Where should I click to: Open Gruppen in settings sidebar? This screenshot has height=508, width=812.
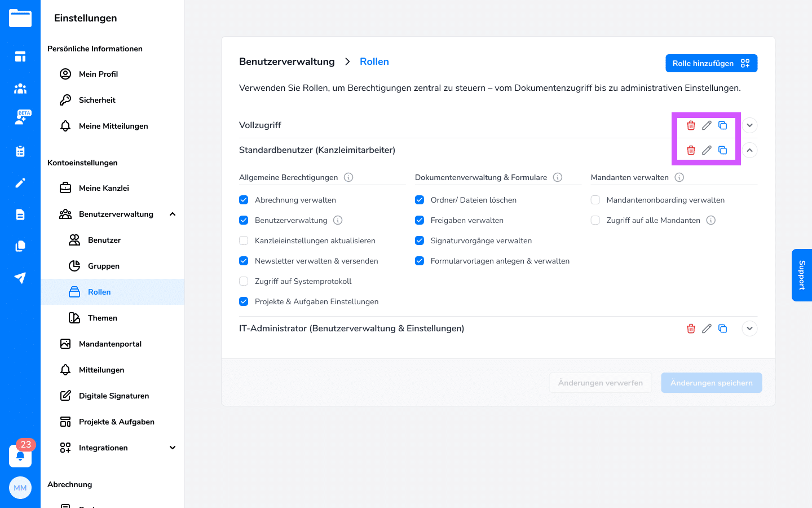(104, 266)
